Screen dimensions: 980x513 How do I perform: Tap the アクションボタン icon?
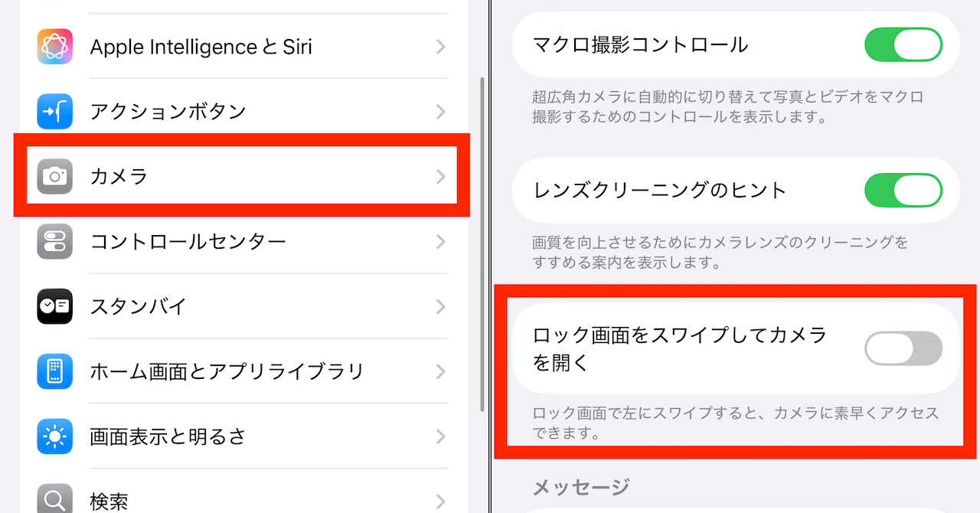(55, 112)
